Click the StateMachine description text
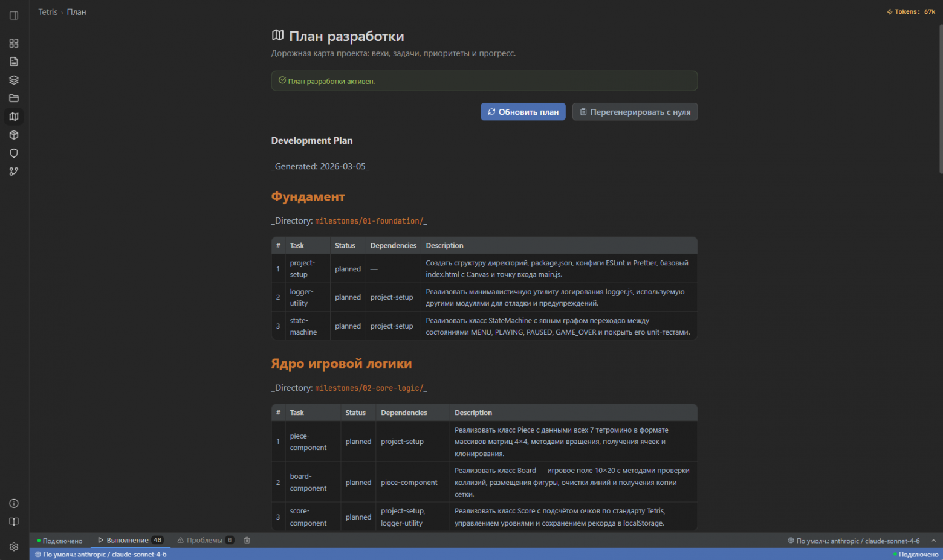Screen dimensions: 943x560 558,326
